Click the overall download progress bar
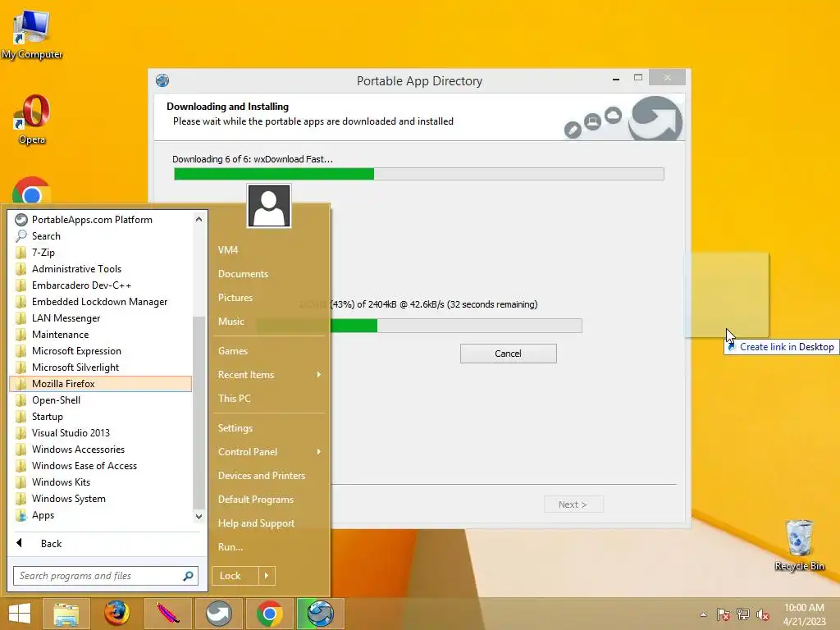The height and width of the screenshot is (630, 840). [419, 174]
